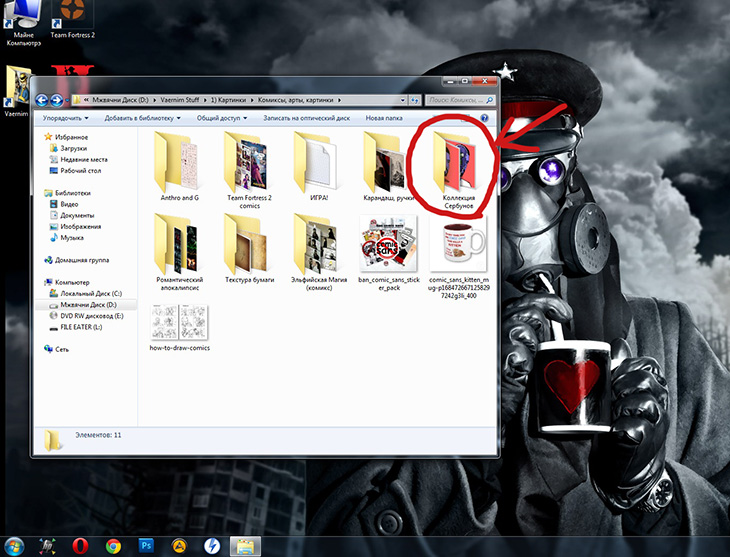Launch Opera from the taskbar
The width and height of the screenshot is (730, 557).
pos(81,546)
